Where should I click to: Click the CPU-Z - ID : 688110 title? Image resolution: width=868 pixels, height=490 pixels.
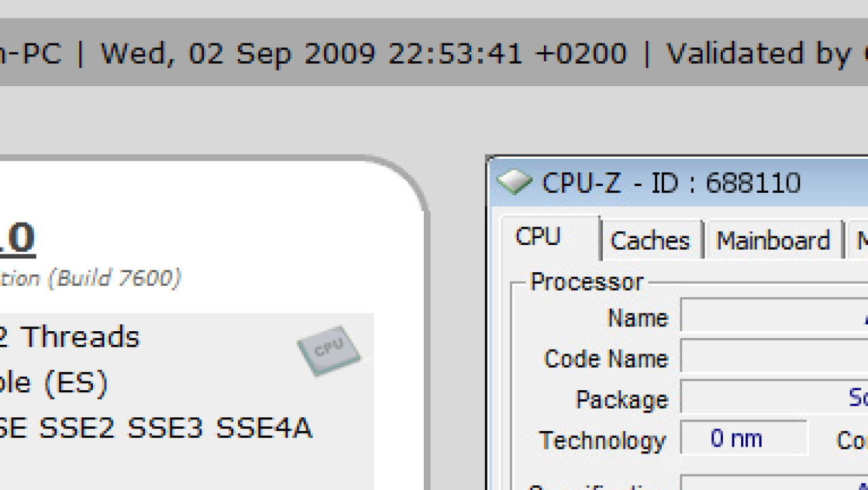click(671, 183)
